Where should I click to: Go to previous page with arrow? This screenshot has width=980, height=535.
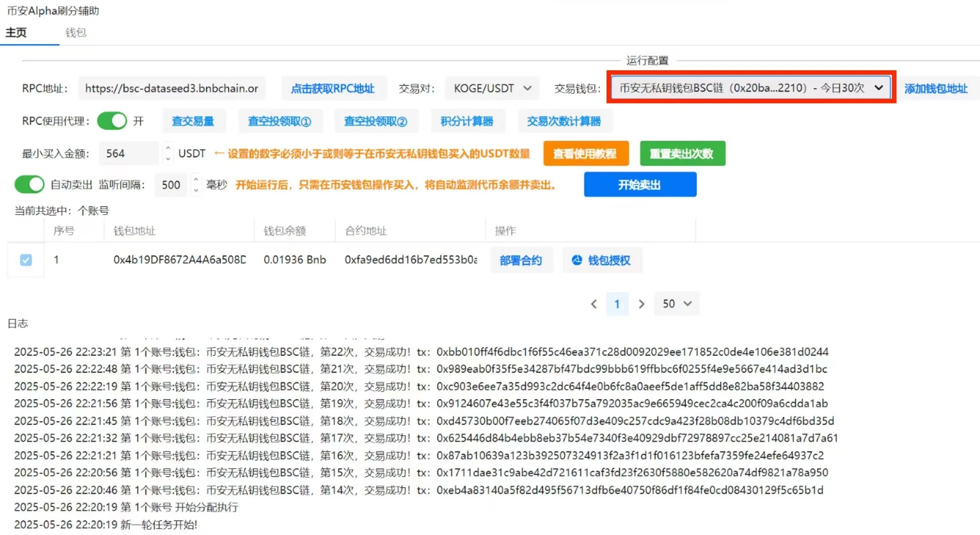click(594, 304)
